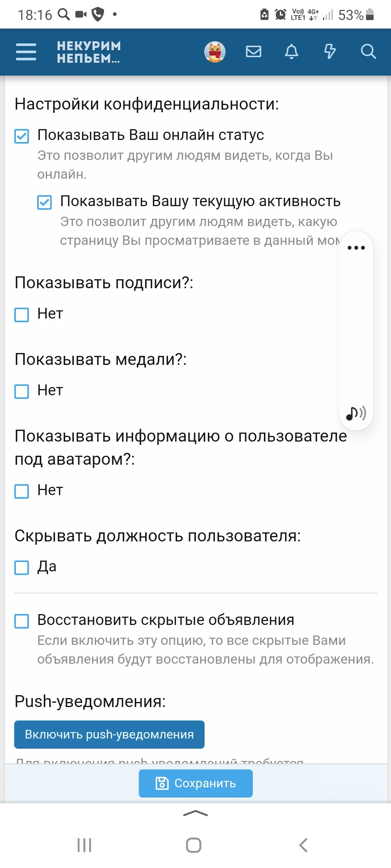Image resolution: width=391 pixels, height=868 pixels.
Task: Tap the music note sound icon
Action: tap(356, 413)
